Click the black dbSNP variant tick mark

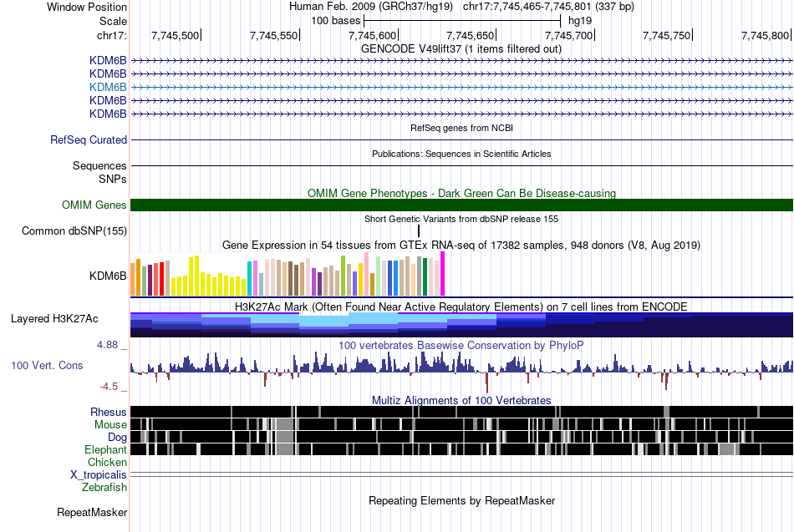(419, 231)
